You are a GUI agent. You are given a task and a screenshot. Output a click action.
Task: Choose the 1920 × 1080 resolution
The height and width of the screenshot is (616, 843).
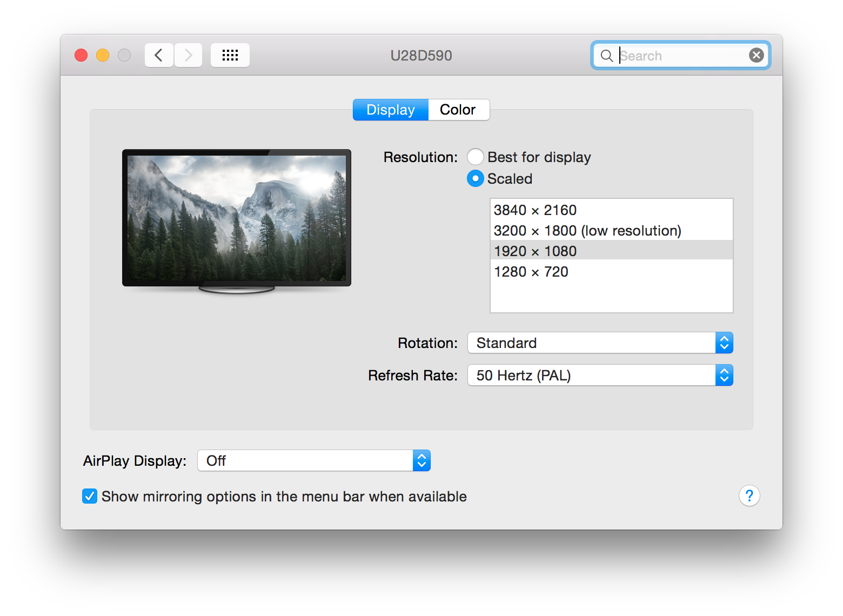coord(612,251)
